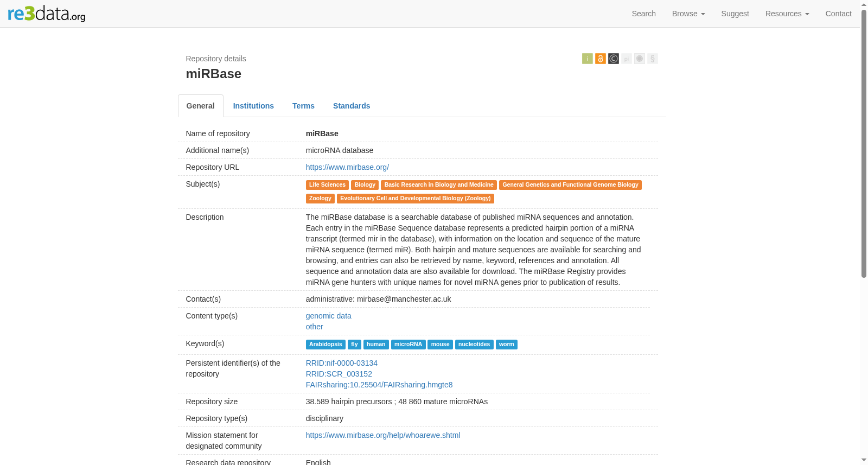
Task: Click the fly keyword tag
Action: click(x=354, y=345)
